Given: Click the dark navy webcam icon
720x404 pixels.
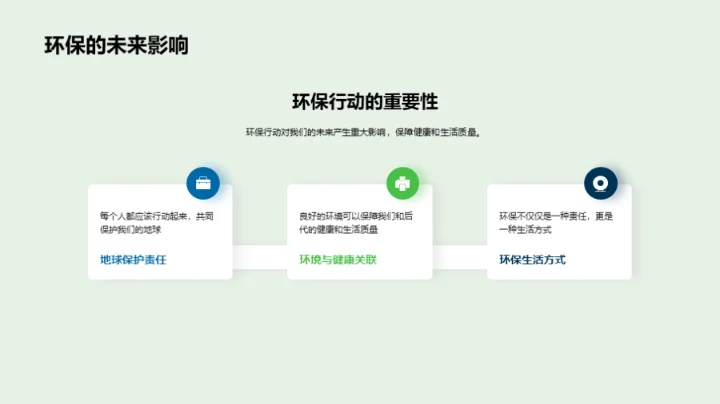Looking at the screenshot, I should (x=601, y=183).
